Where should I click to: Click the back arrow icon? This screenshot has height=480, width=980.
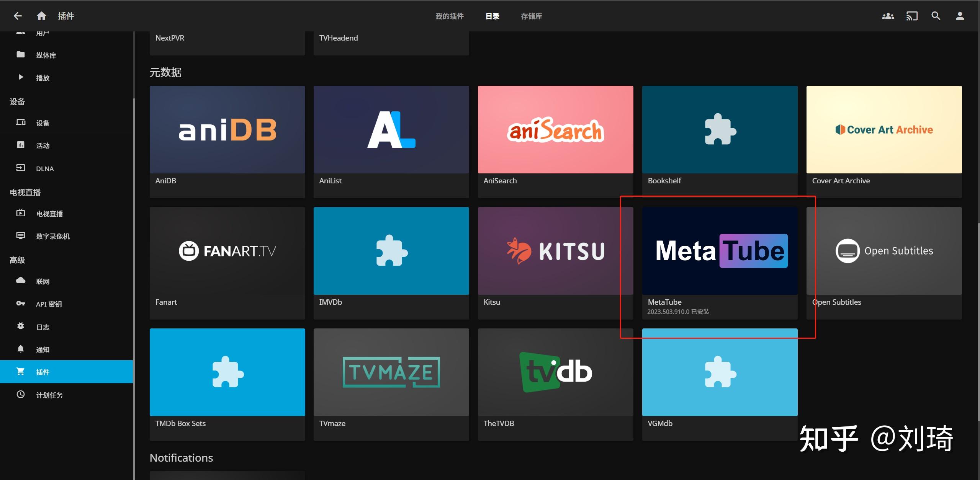coord(18,16)
